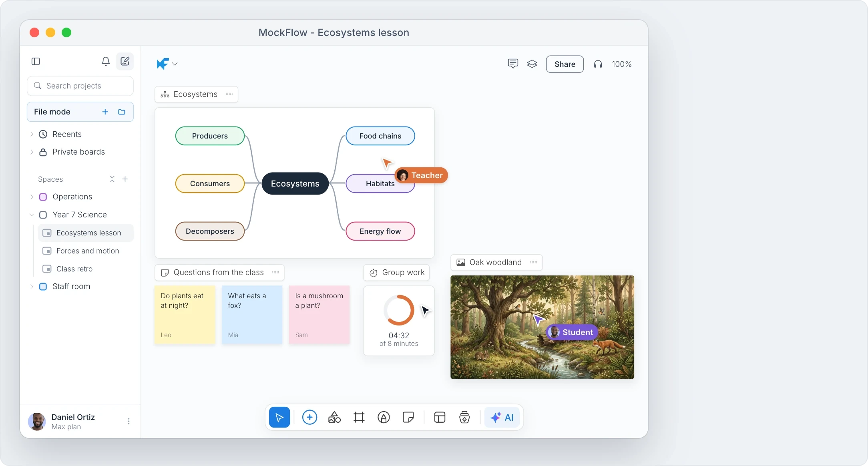Click the 100% zoom level
The height and width of the screenshot is (466, 868).
point(621,64)
